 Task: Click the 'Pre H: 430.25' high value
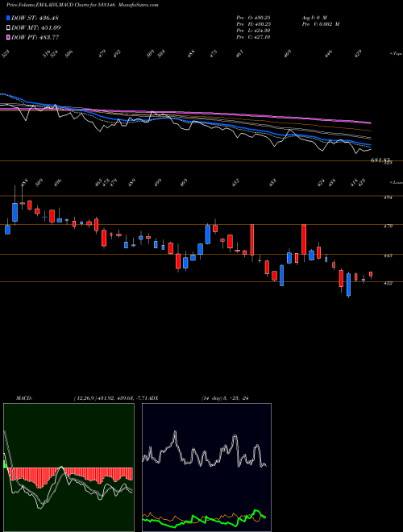[253, 24]
